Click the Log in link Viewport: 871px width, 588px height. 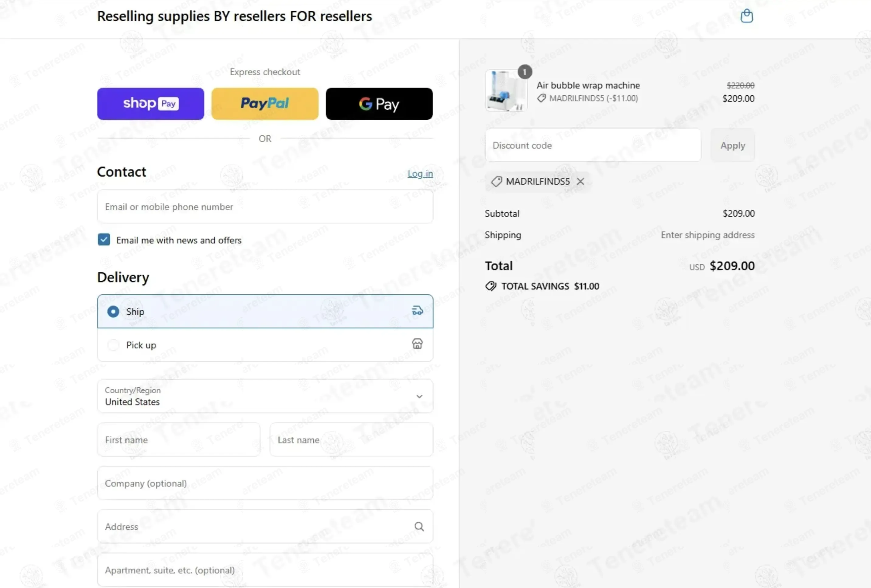pyautogui.click(x=420, y=173)
